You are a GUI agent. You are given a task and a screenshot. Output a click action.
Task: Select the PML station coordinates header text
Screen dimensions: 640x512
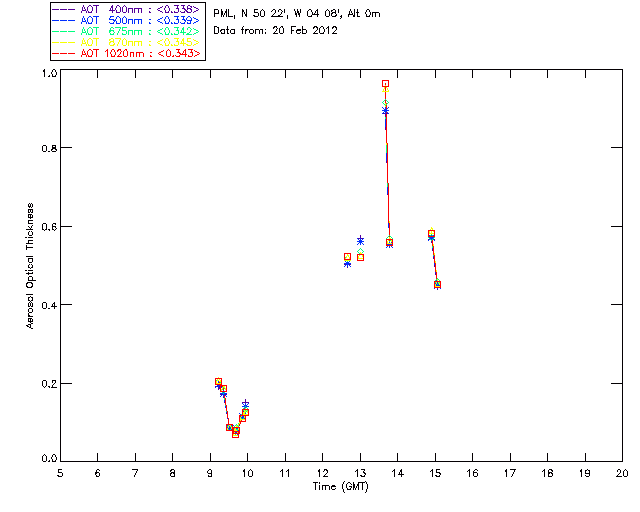tap(297, 13)
